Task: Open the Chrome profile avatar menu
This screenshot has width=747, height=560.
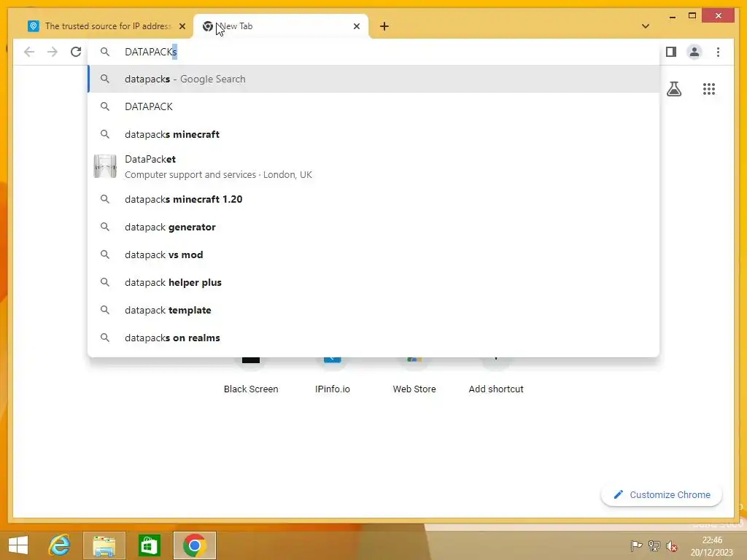Action: 694,52
